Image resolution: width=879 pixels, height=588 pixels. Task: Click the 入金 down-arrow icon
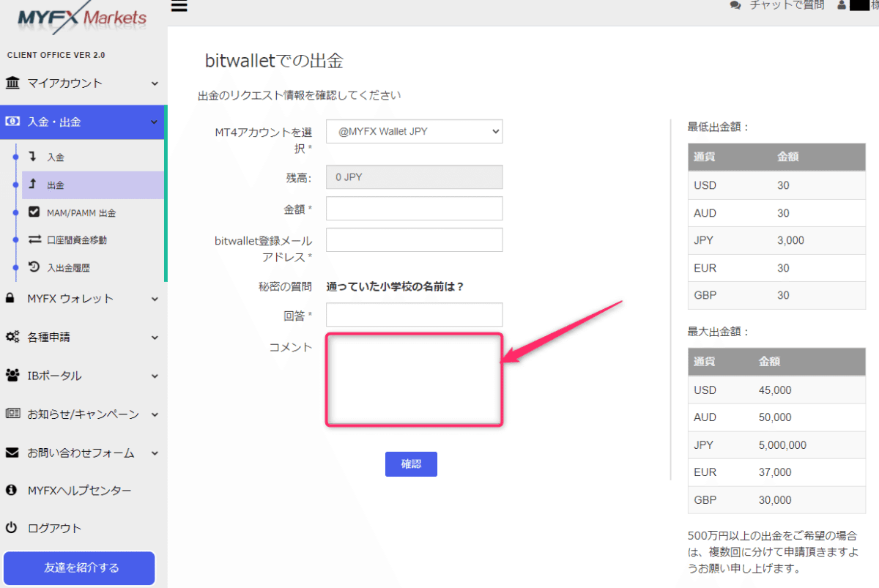pyautogui.click(x=33, y=157)
